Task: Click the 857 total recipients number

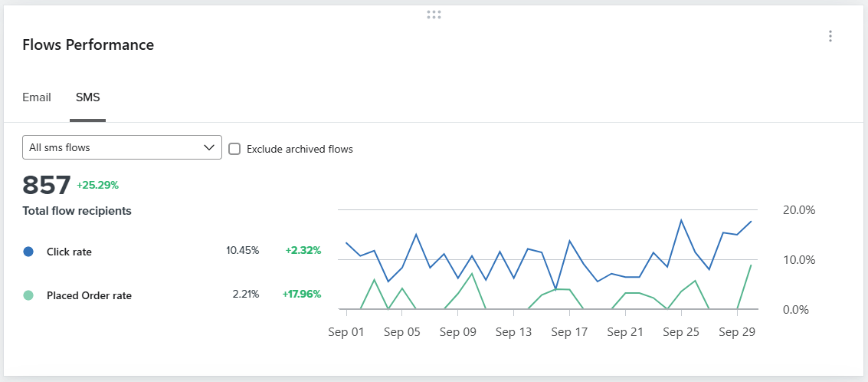Action: click(47, 185)
